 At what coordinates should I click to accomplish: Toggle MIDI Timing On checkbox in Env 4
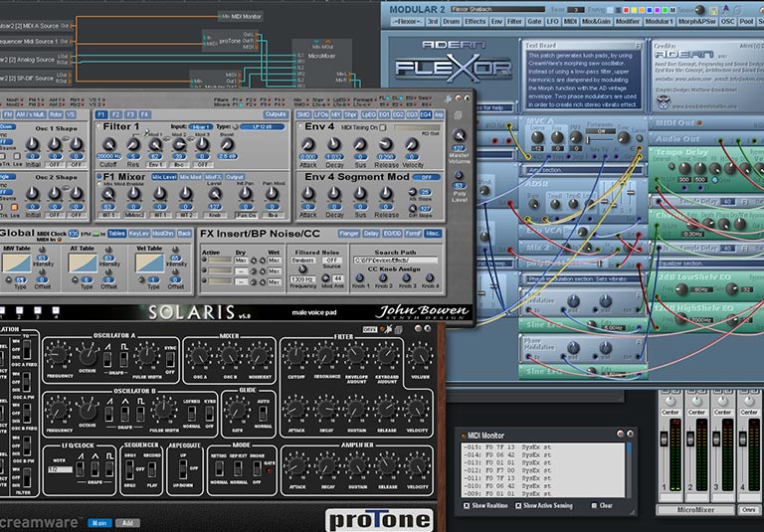pyautogui.click(x=383, y=127)
